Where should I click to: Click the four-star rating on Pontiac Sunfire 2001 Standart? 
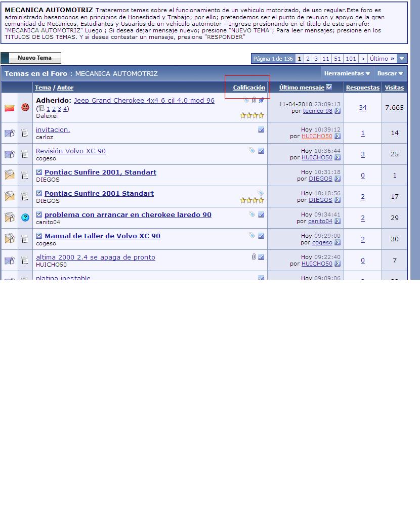point(251,200)
